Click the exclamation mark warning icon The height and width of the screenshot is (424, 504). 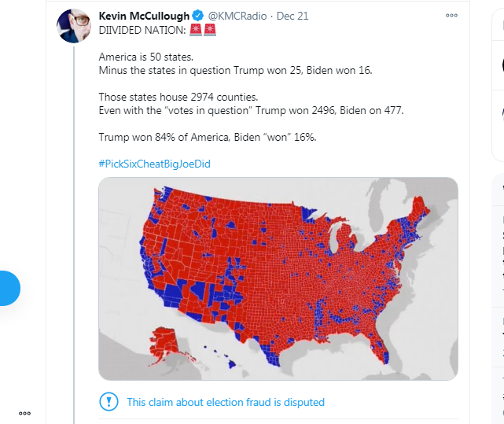pos(109,401)
